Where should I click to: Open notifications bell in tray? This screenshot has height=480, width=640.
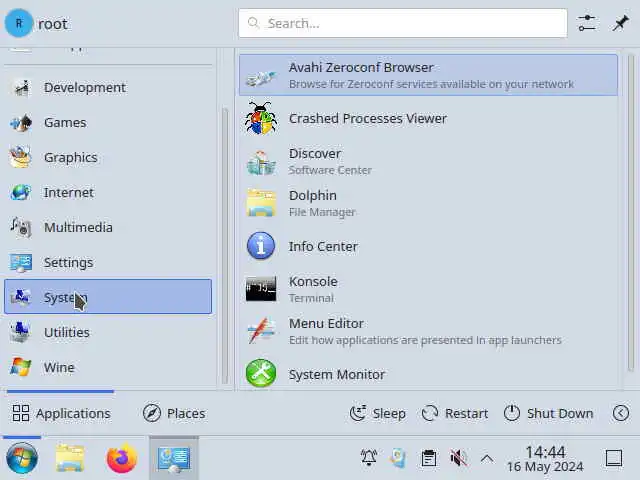369,458
